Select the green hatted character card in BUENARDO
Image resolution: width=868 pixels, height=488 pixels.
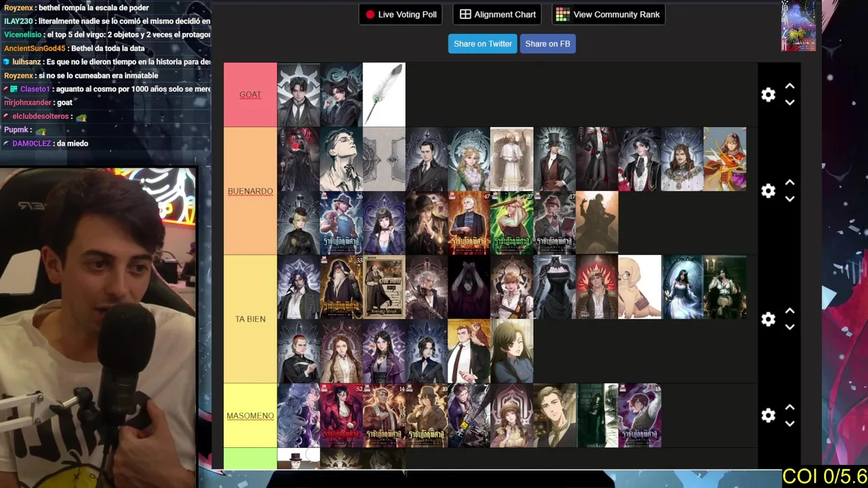pos(512,223)
